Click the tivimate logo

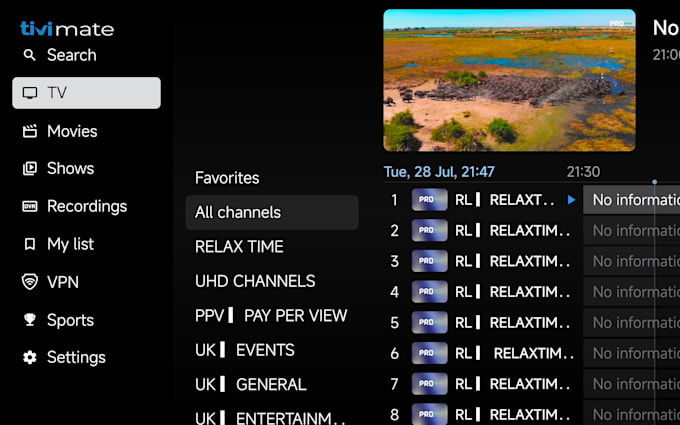click(x=67, y=29)
